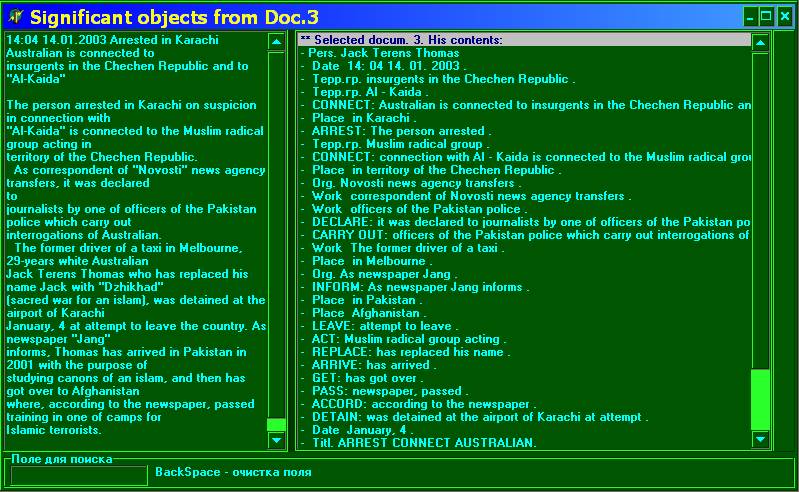This screenshot has height=492, width=799.
Task: Select row 'ARREST: The person arrested'
Action: click(x=524, y=131)
